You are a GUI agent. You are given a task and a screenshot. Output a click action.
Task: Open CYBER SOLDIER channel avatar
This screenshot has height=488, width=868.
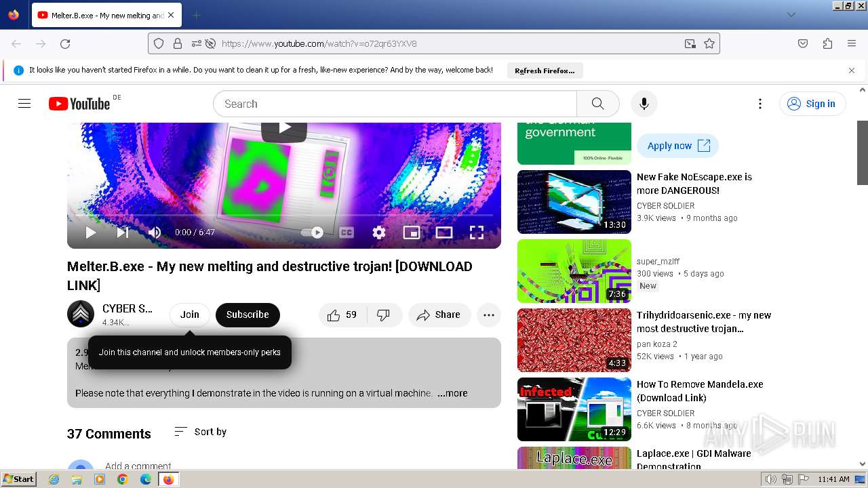coord(81,314)
